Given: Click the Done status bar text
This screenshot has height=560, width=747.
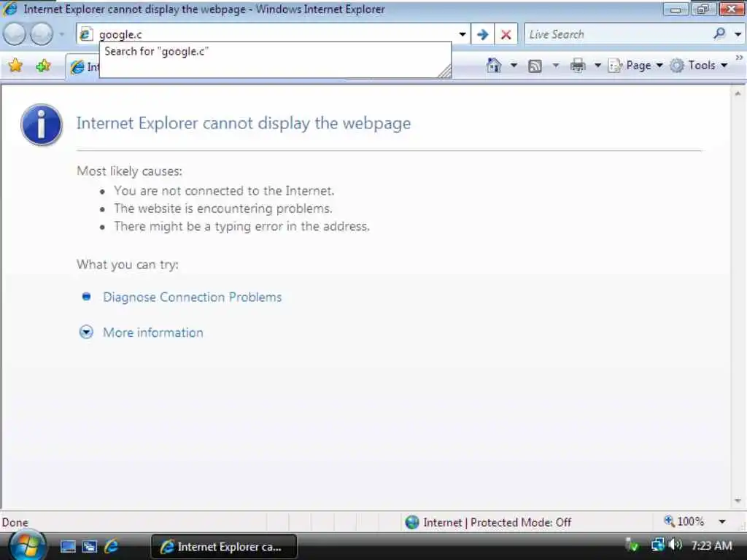Looking at the screenshot, I should click(x=15, y=522).
